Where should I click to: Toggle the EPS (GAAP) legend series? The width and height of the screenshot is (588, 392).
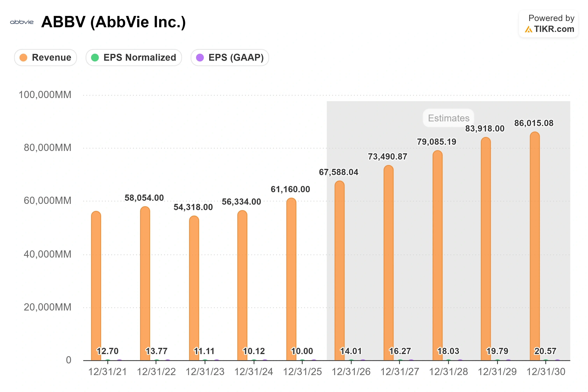(x=230, y=58)
